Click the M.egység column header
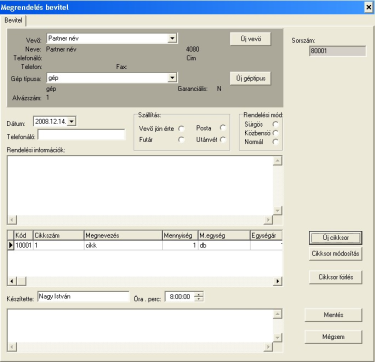 pyautogui.click(x=224, y=236)
